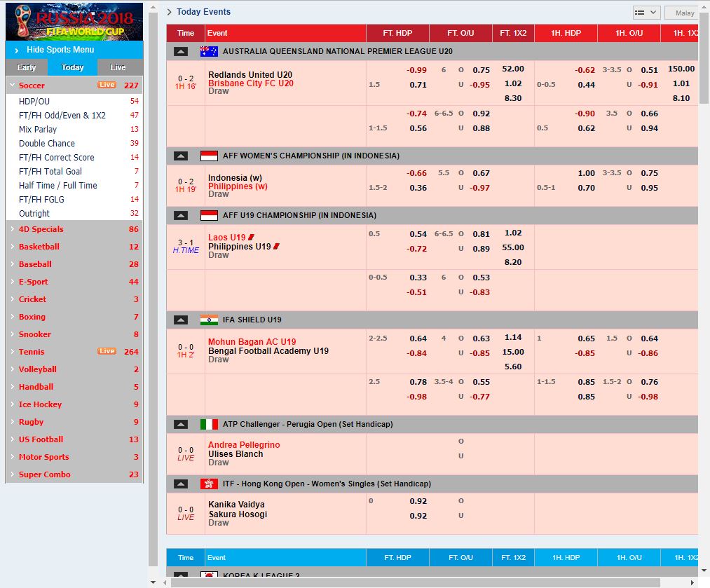Click the Australia flag beside the Queensland league
This screenshot has width=710, height=588.
pyautogui.click(x=210, y=50)
